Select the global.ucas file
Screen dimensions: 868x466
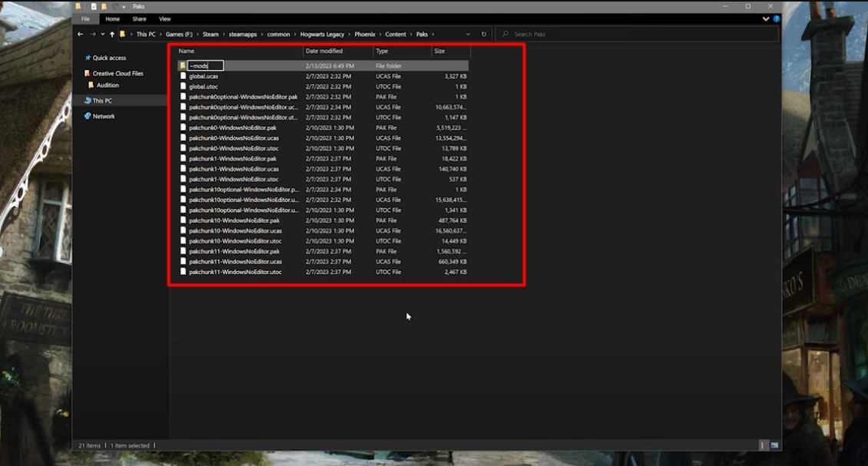pos(204,77)
